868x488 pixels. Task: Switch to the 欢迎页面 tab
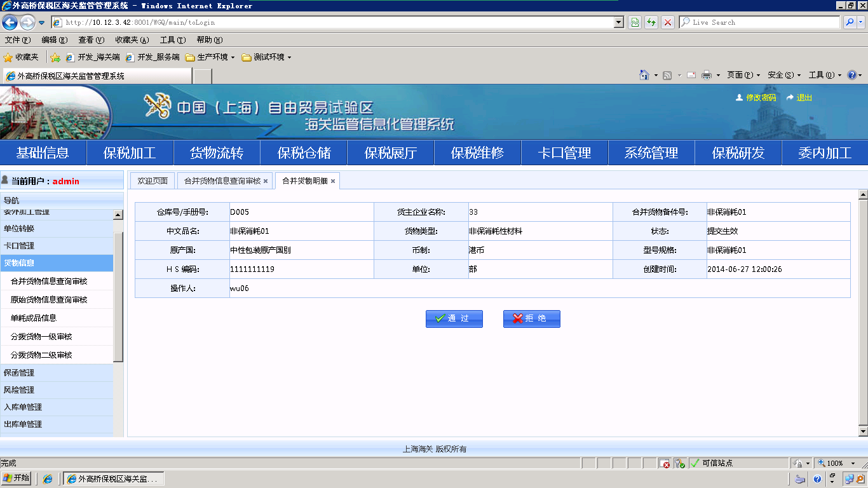pyautogui.click(x=153, y=181)
